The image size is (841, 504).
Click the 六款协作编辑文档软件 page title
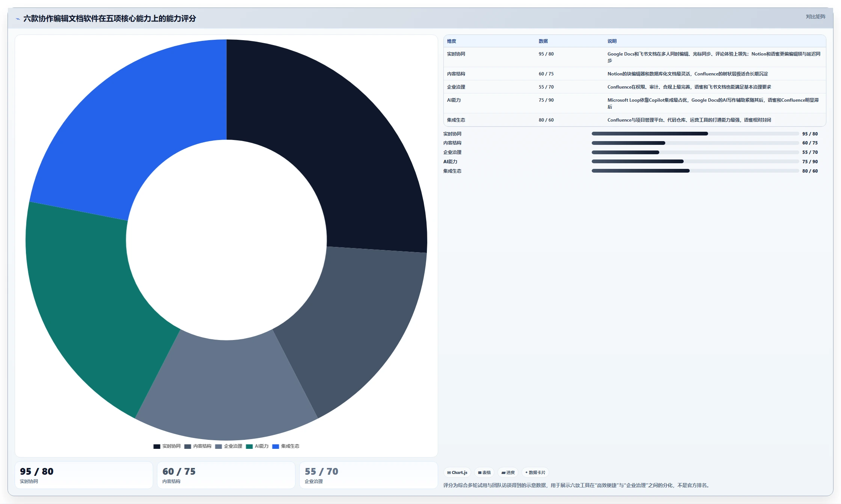coord(110,18)
